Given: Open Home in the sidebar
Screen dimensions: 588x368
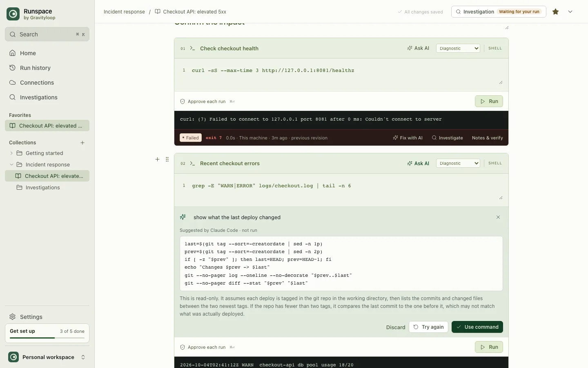Looking at the screenshot, I should click(x=47, y=53).
